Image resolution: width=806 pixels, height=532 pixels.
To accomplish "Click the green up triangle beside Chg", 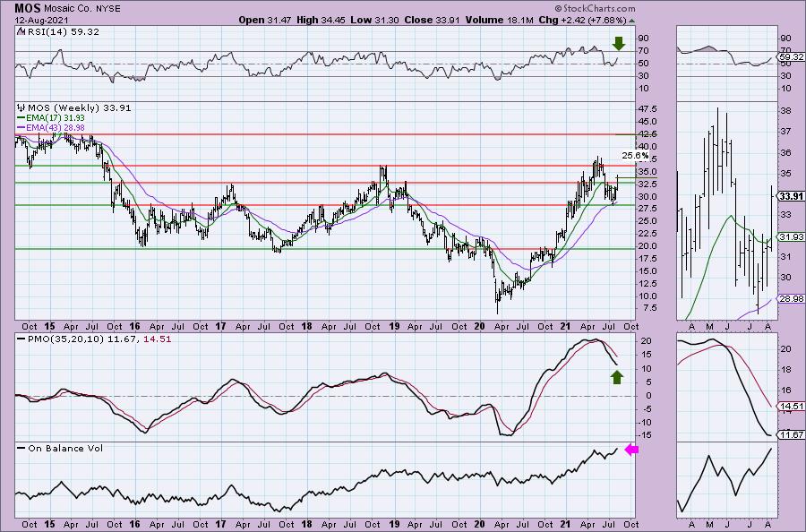I will tap(631, 21).
